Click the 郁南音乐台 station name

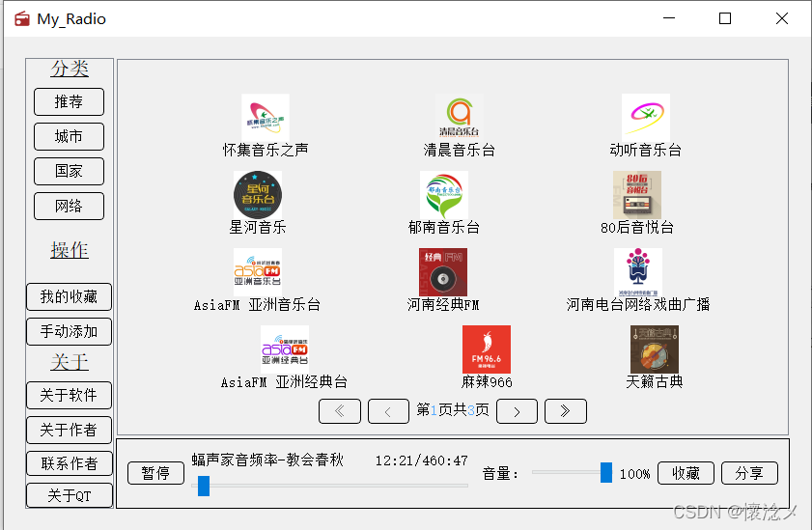(x=444, y=227)
